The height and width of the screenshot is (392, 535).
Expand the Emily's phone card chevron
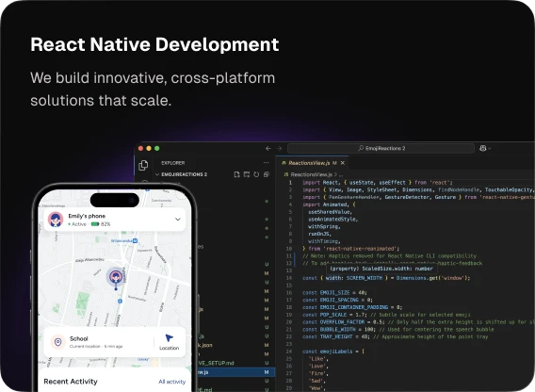coord(178,220)
